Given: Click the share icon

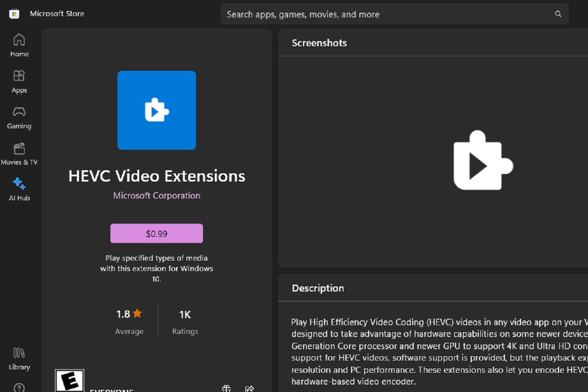Looking at the screenshot, I should click(250, 388).
